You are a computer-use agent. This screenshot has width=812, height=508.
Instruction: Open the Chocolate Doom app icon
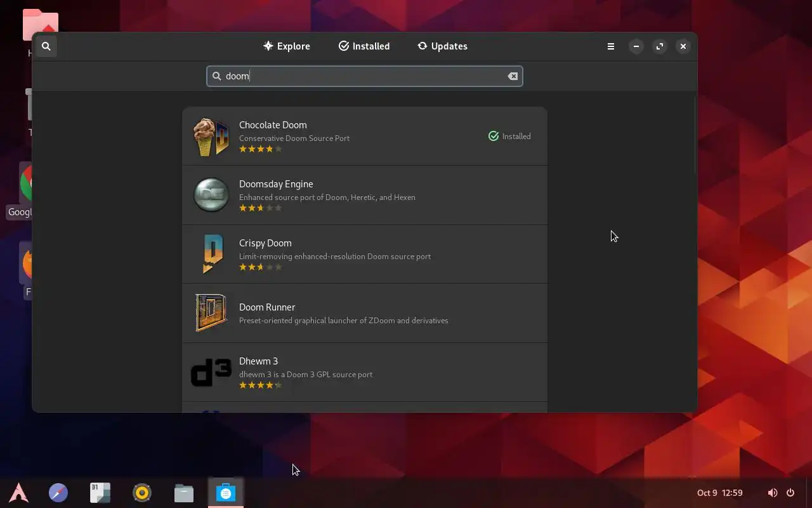(x=211, y=137)
